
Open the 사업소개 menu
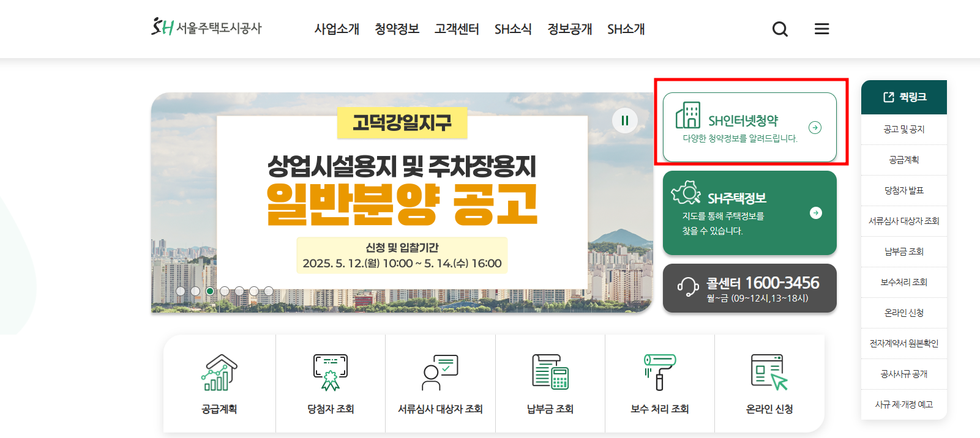pos(337,29)
